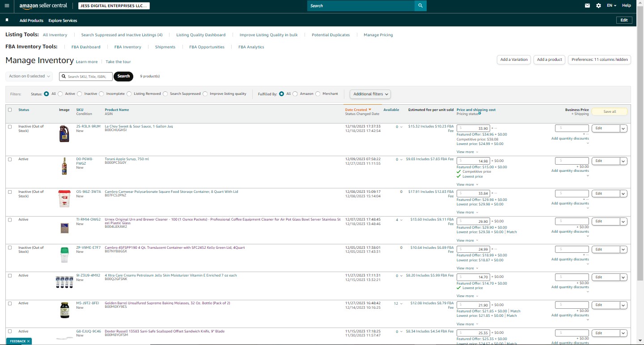Select the Active status filter
Viewport: 644px width, 345px height.
60,94
